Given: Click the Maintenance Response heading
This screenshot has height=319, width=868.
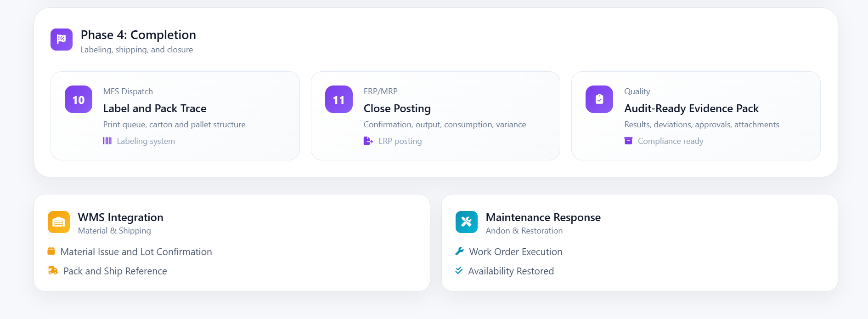Looking at the screenshot, I should coord(543,217).
